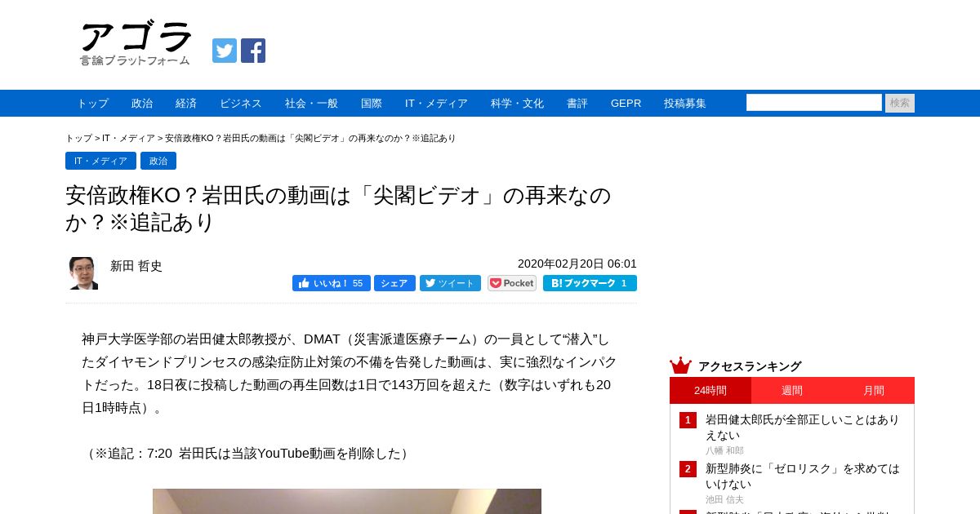
Task: Click the date 2020年02月20日 06:01
Action: tap(577, 264)
